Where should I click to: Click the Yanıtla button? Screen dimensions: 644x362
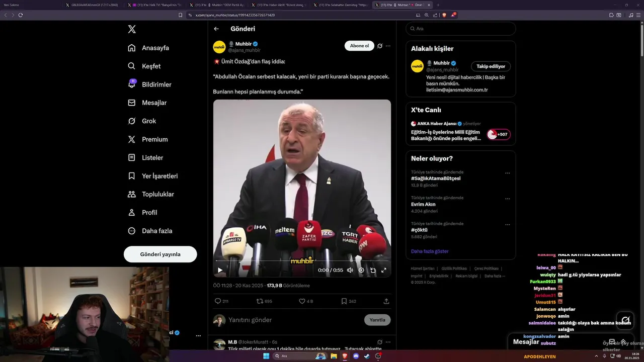coord(377,320)
